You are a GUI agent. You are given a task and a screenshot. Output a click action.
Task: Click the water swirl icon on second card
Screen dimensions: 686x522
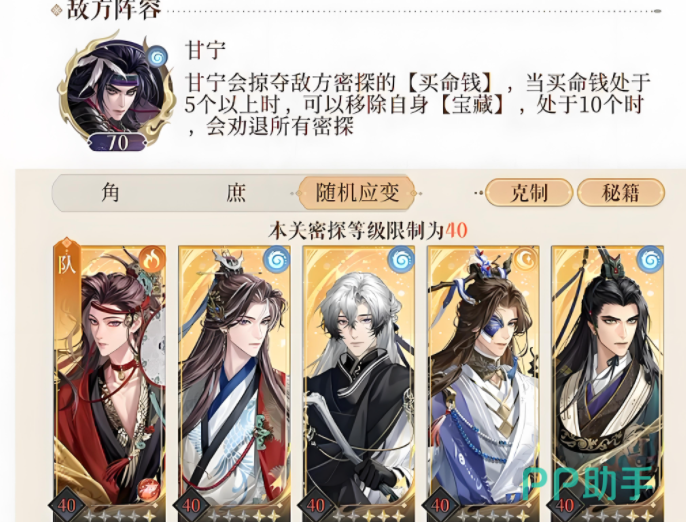pos(277,259)
